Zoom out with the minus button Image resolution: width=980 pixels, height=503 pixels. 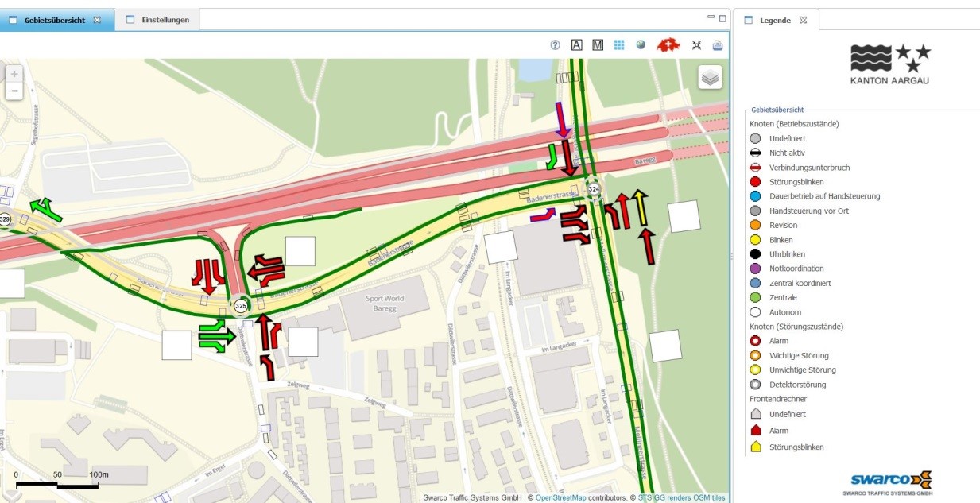tap(14, 91)
